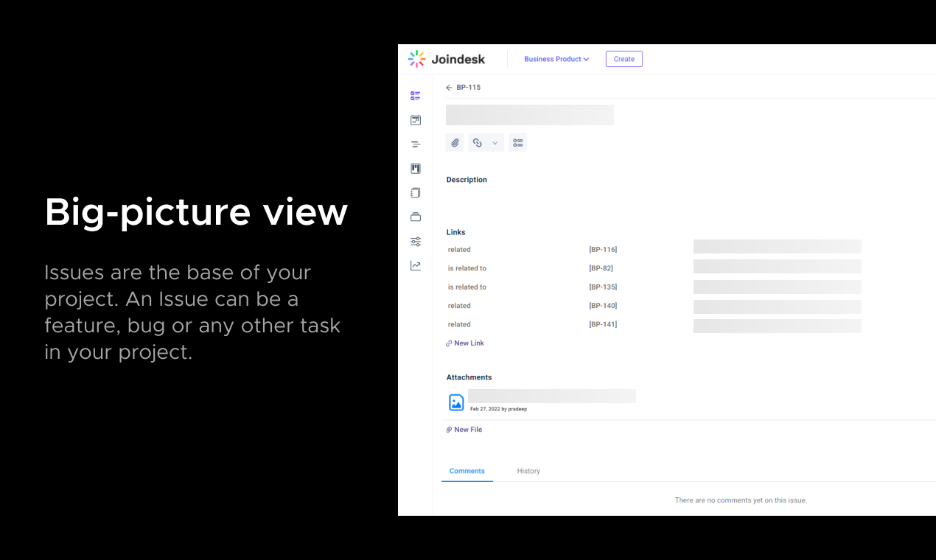936x560 pixels.
Task: Select the Issues icon in the sidebar
Action: [x=416, y=95]
